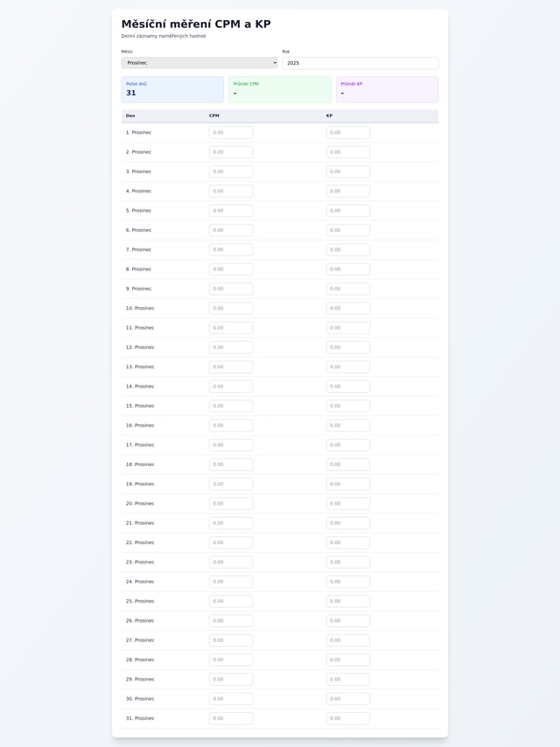
Task: Click the KP field for 26. Prosinec
Action: [x=348, y=621]
